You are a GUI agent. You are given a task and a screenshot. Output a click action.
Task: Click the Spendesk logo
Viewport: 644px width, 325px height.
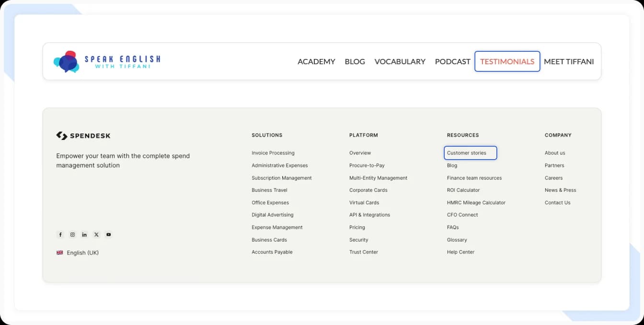click(x=83, y=136)
